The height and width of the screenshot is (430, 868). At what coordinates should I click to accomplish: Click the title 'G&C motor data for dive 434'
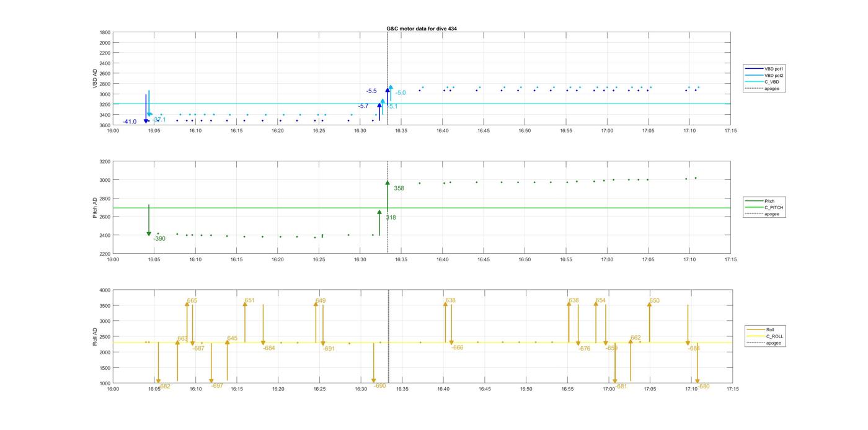point(422,29)
